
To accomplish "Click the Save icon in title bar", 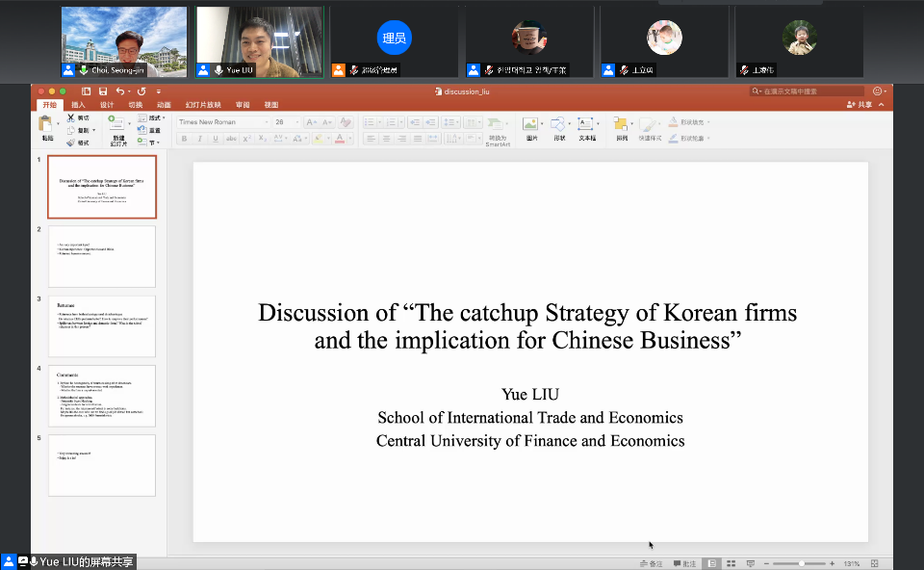I will click(x=101, y=91).
